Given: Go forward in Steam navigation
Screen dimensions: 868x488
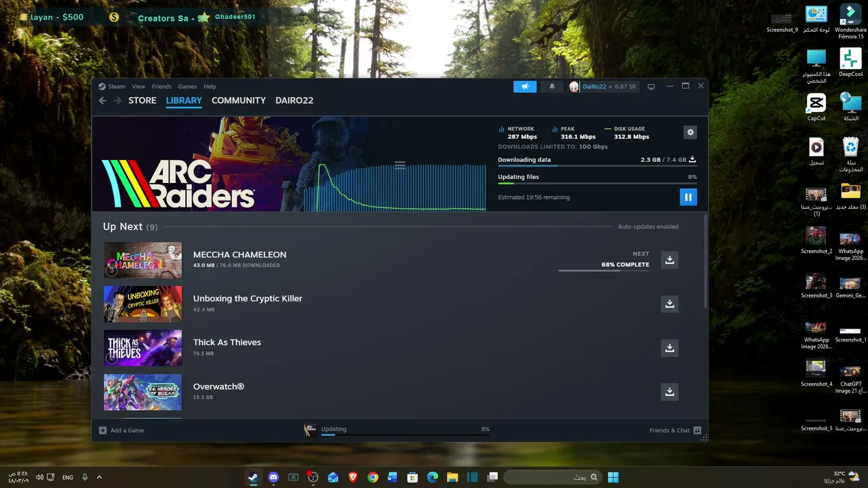Looking at the screenshot, I should pyautogui.click(x=117, y=100).
